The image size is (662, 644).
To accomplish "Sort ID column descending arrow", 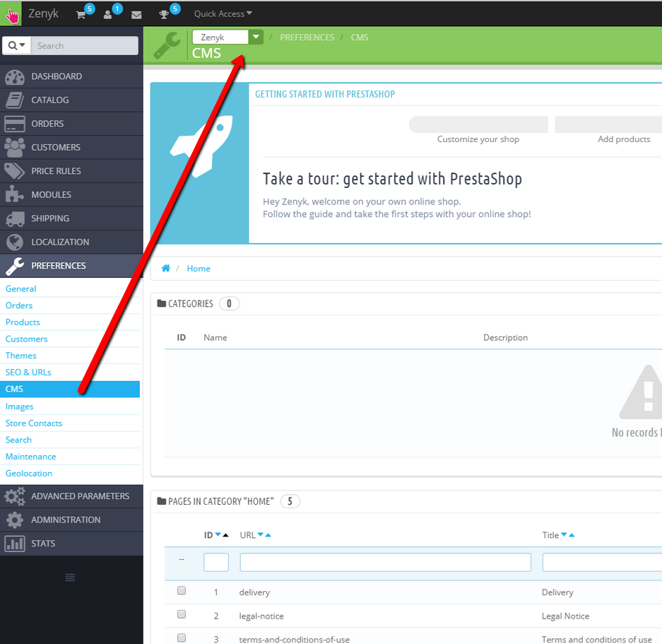I will pyautogui.click(x=218, y=534).
